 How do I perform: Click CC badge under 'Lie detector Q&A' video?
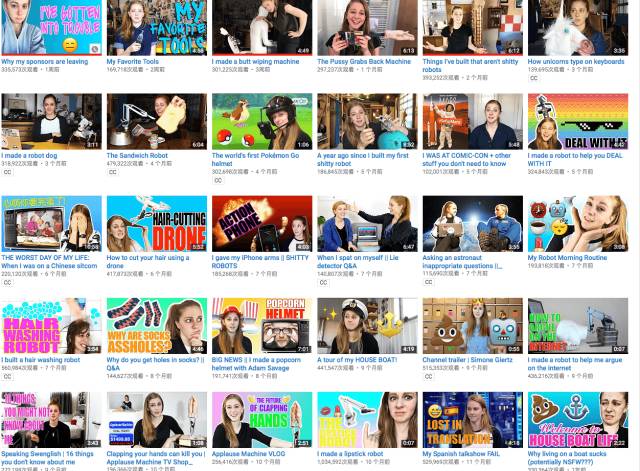click(x=323, y=282)
